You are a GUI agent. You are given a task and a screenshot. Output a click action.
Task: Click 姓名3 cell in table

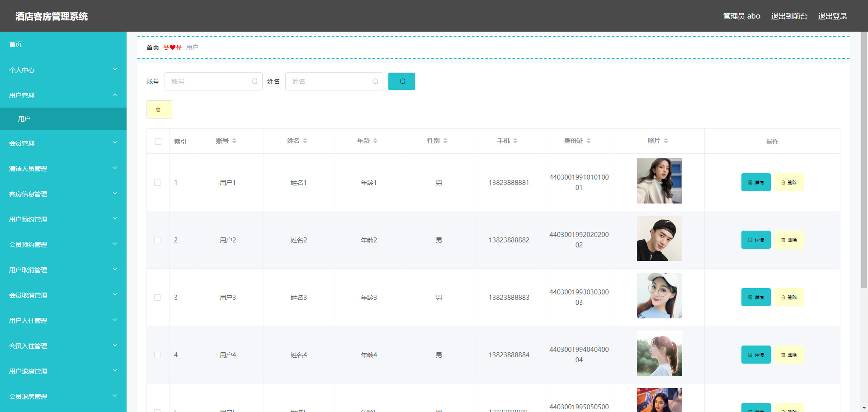[x=299, y=298]
